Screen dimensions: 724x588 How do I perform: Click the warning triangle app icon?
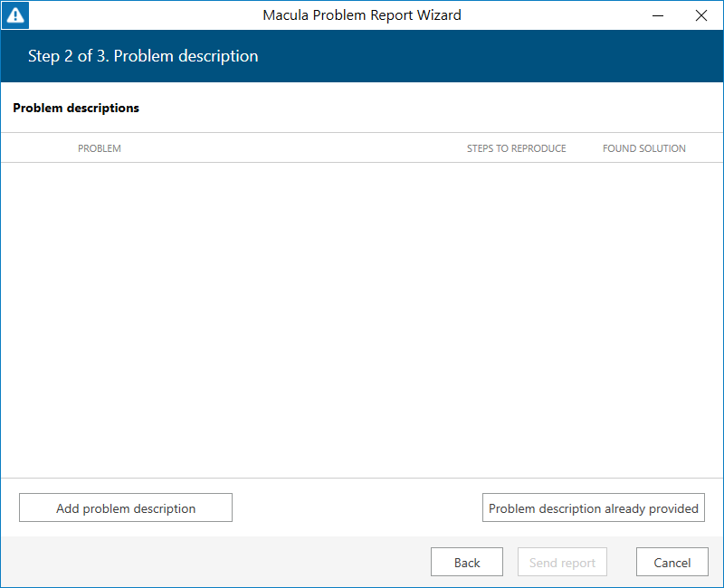[x=15, y=15]
